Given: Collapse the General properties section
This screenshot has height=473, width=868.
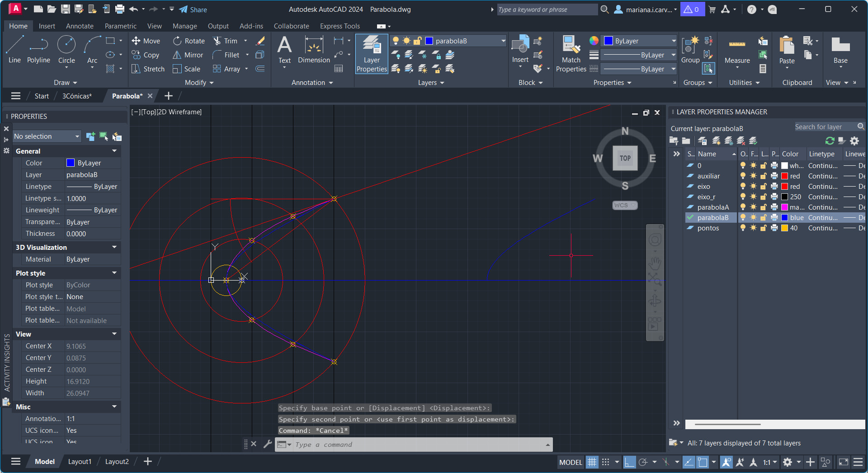Looking at the screenshot, I should [114, 151].
